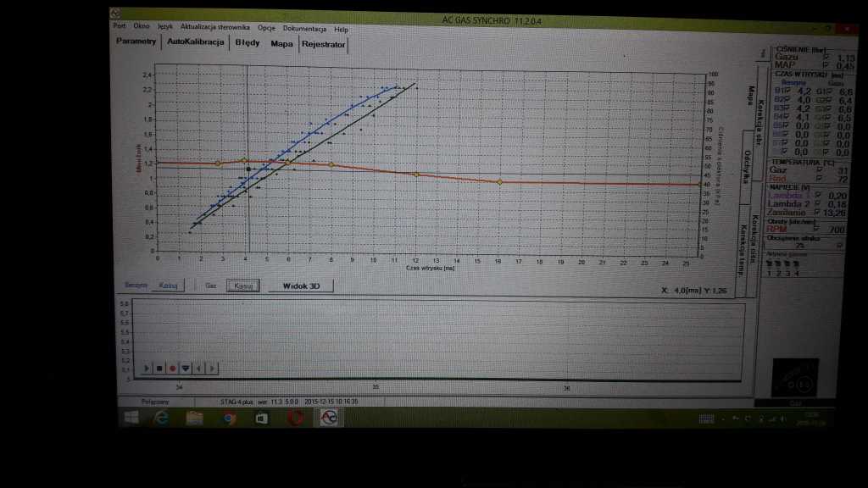
Task: Launch Chrome from the taskbar
Action: [229, 418]
